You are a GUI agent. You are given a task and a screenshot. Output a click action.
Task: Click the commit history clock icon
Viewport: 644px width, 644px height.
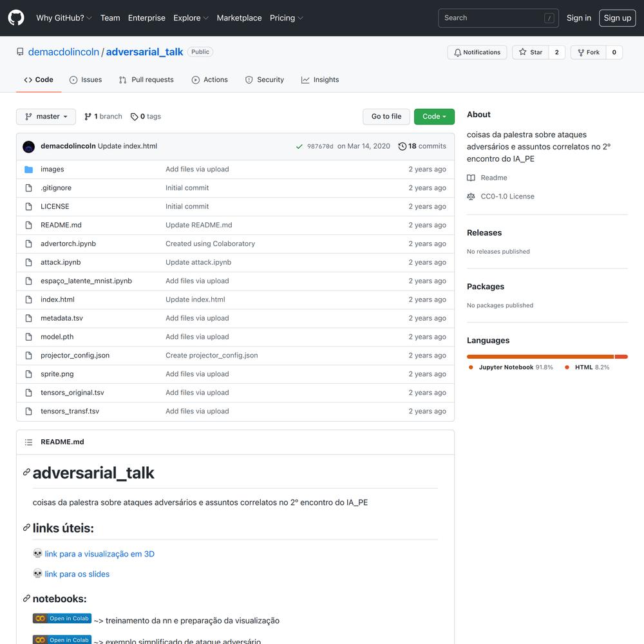click(402, 146)
